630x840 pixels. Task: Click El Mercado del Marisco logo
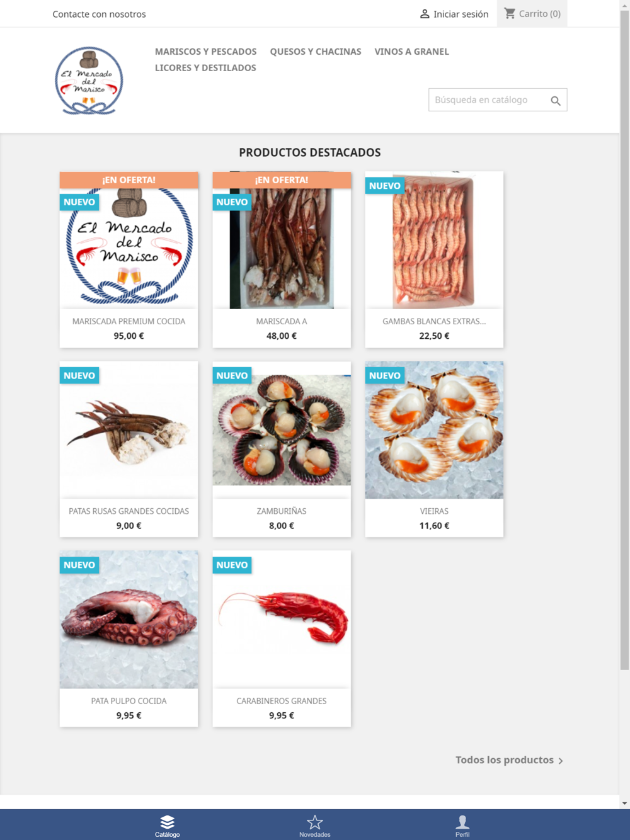click(x=89, y=80)
